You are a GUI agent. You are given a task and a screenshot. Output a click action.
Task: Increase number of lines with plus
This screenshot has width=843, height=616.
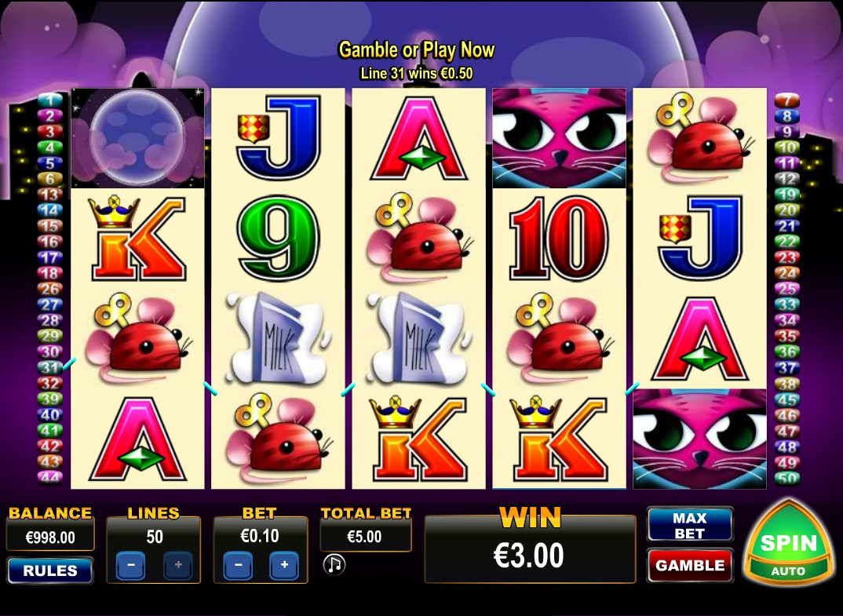178,565
